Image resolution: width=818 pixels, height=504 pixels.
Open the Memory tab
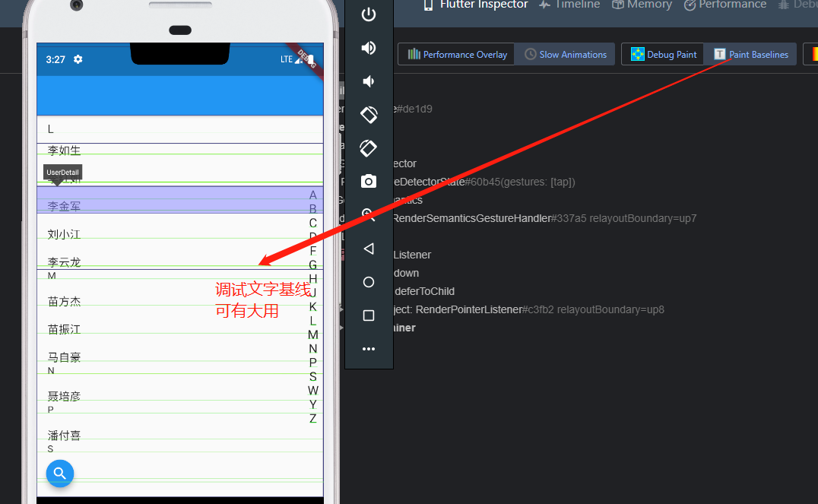(x=641, y=5)
